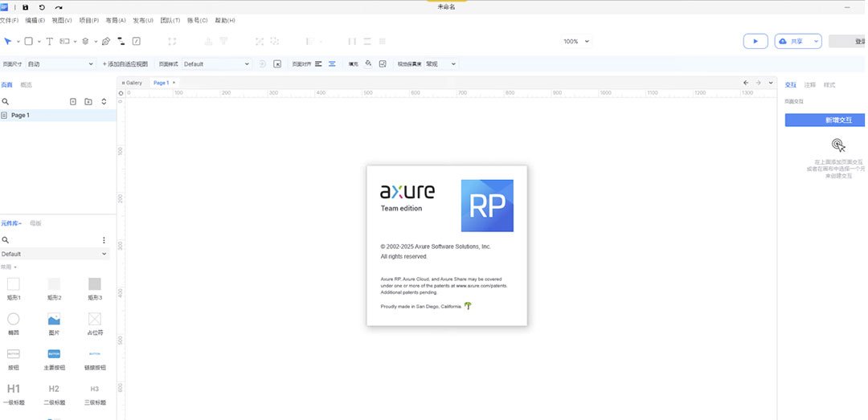Add a new page in Pages panel
The width and height of the screenshot is (868, 420).
72,102
